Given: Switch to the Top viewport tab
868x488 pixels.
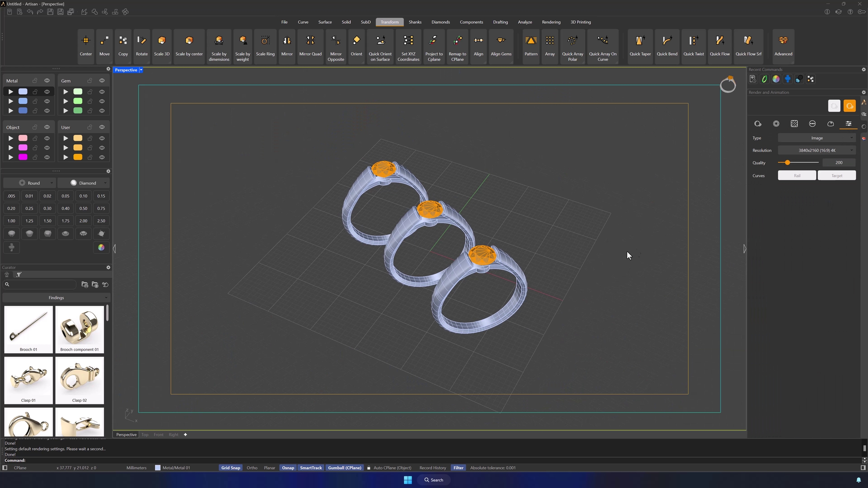Looking at the screenshot, I should pyautogui.click(x=145, y=435).
